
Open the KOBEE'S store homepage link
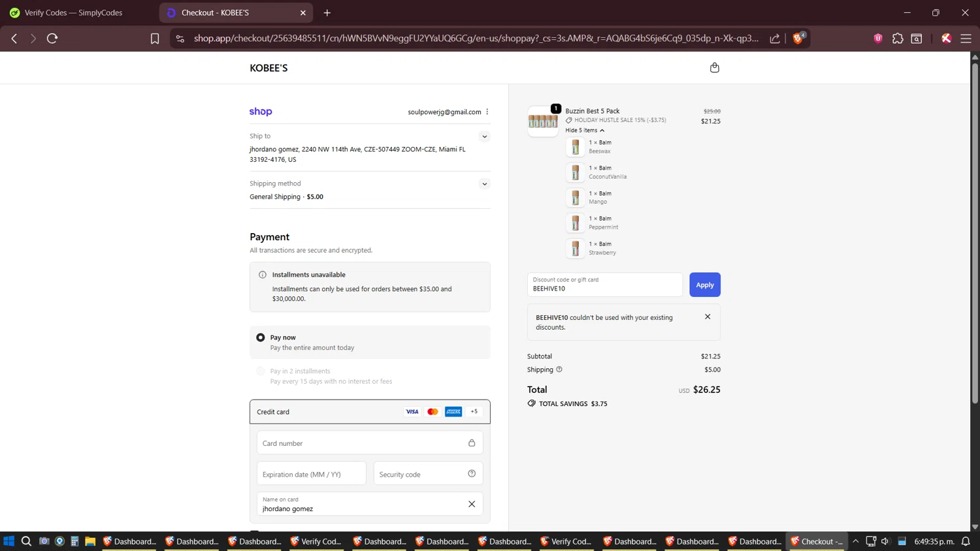pyautogui.click(x=269, y=68)
